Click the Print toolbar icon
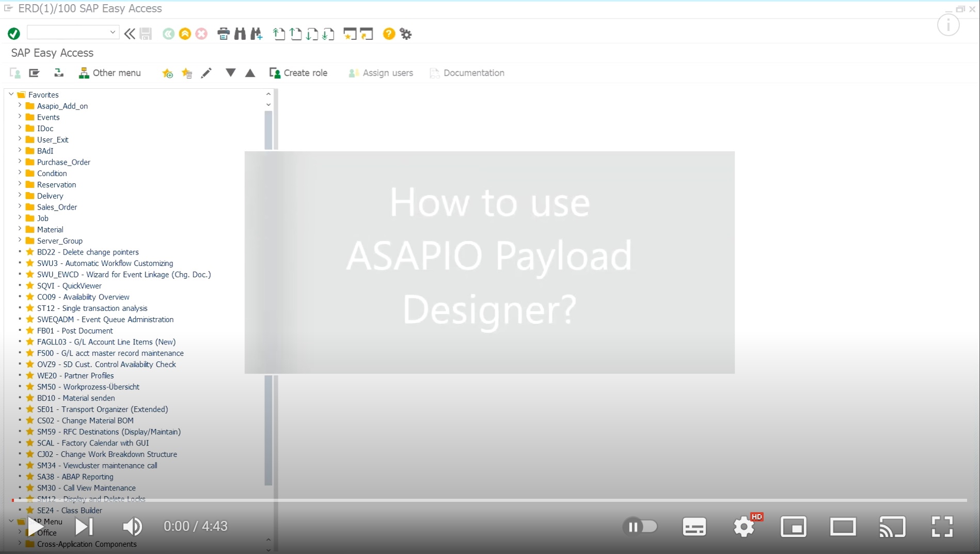This screenshot has height=554, width=980. coord(224,34)
